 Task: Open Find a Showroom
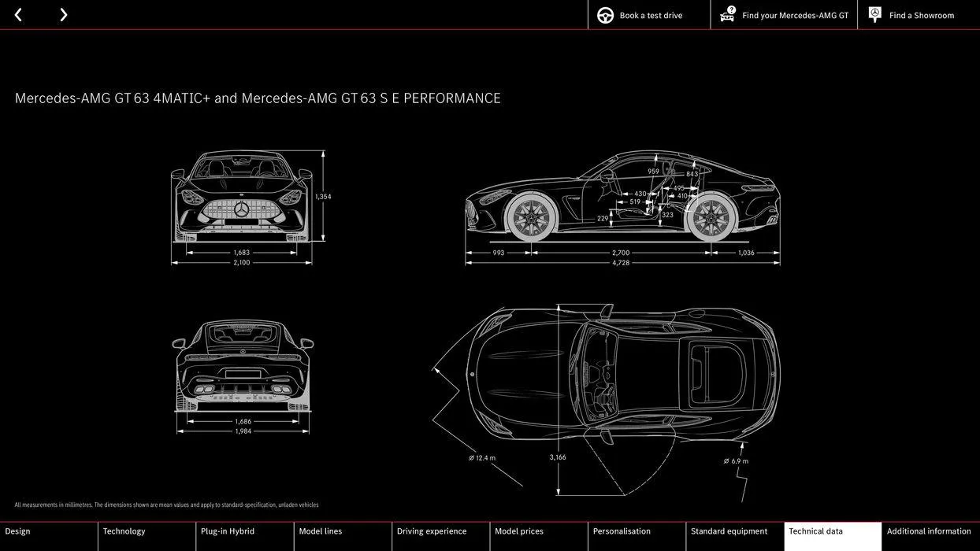pyautogui.click(x=921, y=14)
